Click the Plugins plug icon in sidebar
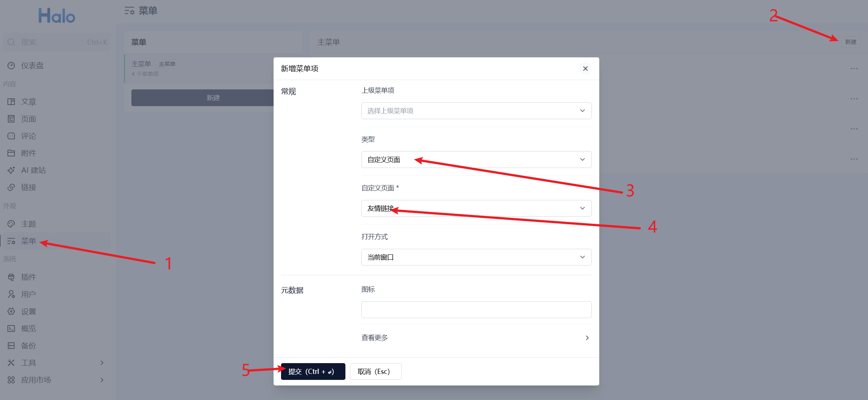Viewport: 868px width, 400px height. tap(11, 277)
